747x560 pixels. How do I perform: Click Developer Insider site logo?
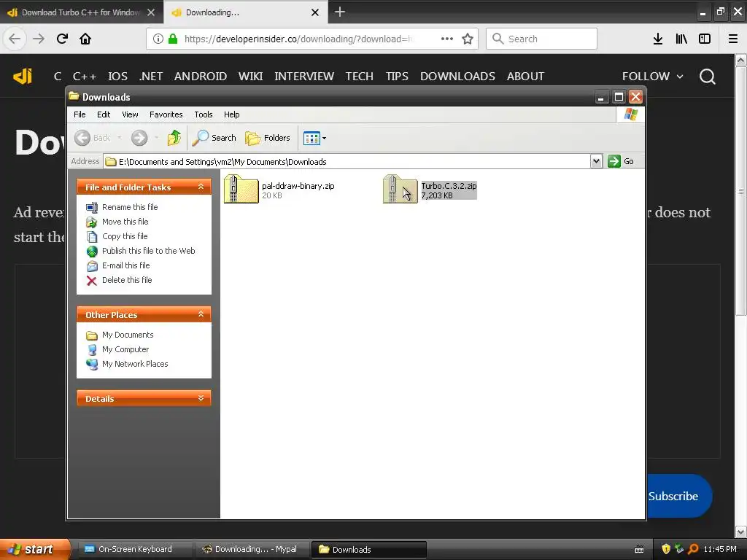[x=23, y=76]
